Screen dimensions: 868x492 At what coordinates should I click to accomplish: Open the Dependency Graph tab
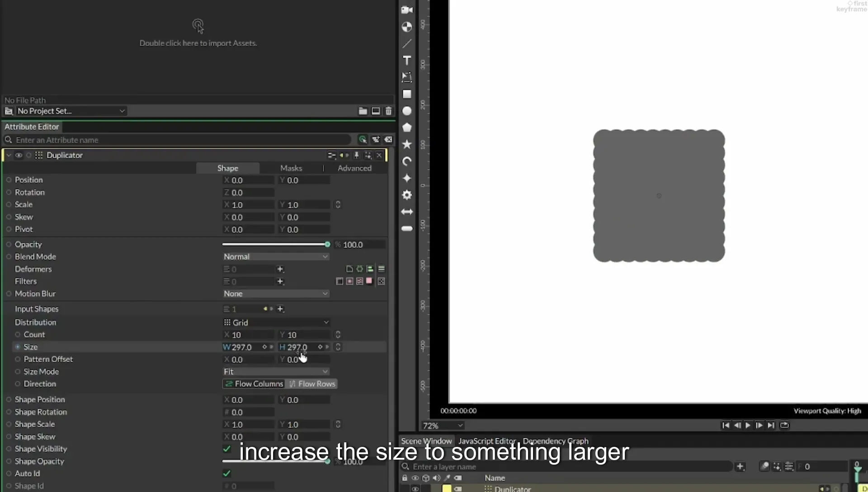click(x=556, y=441)
